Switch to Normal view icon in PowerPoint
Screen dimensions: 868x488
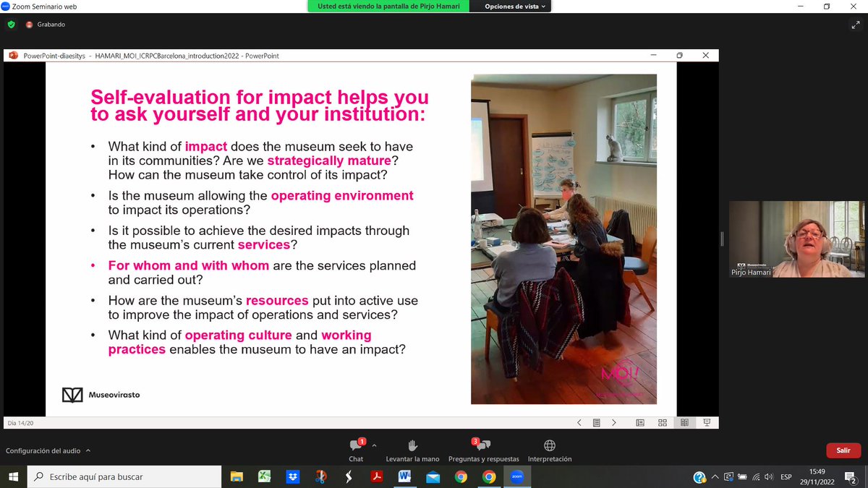pyautogui.click(x=640, y=422)
